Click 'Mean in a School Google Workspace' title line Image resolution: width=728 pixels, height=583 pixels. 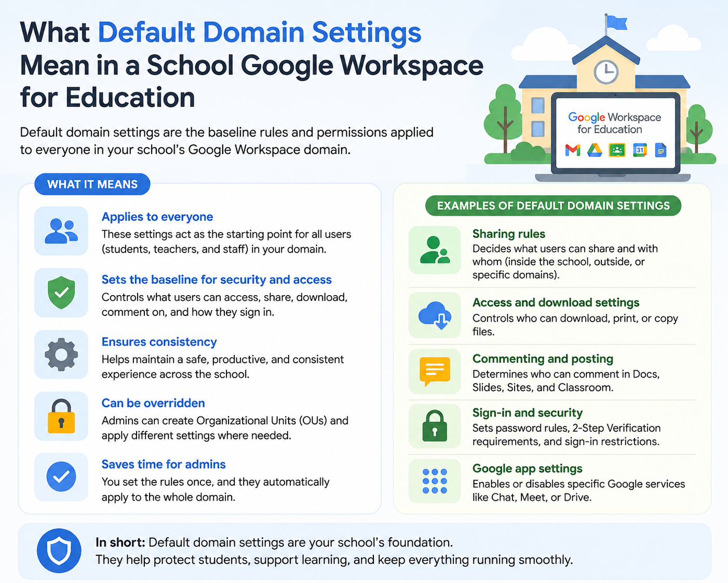click(x=252, y=65)
